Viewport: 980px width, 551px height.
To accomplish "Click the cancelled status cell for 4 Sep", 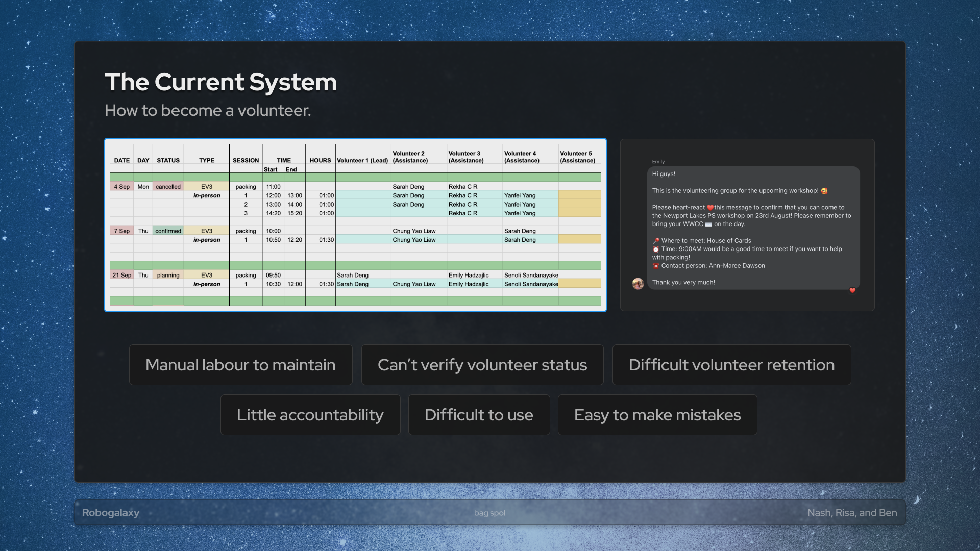I will (168, 187).
